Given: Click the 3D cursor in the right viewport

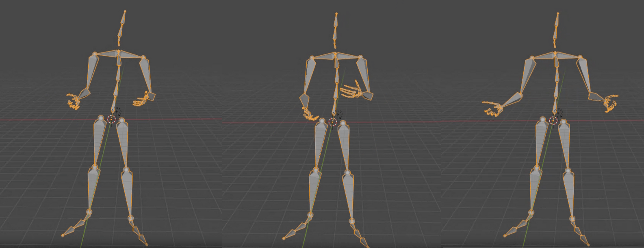Looking at the screenshot, I should click(553, 120).
